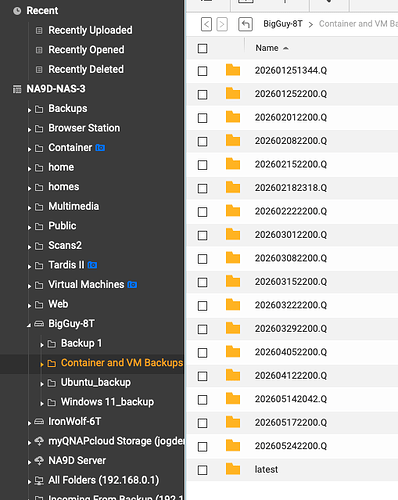The width and height of the screenshot is (398, 500).
Task: Expand the Windows 11_backup arrow
Action: [42, 404]
